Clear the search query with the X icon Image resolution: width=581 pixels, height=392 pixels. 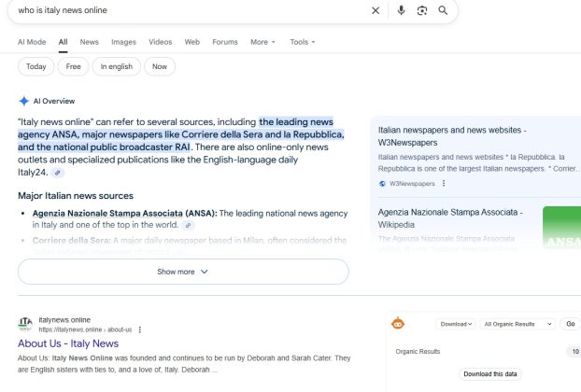(376, 10)
